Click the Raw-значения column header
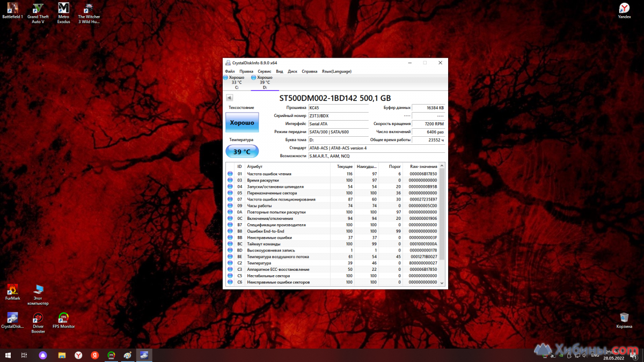Image resolution: width=644 pixels, height=362 pixels. pyautogui.click(x=421, y=167)
